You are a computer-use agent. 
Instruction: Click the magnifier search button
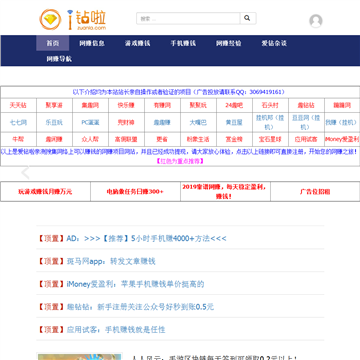(248, 18)
